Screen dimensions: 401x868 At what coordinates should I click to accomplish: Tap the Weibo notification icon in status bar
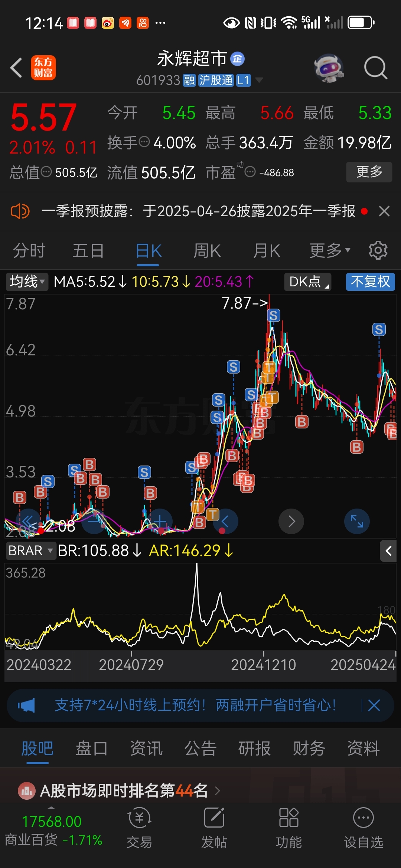(108, 23)
